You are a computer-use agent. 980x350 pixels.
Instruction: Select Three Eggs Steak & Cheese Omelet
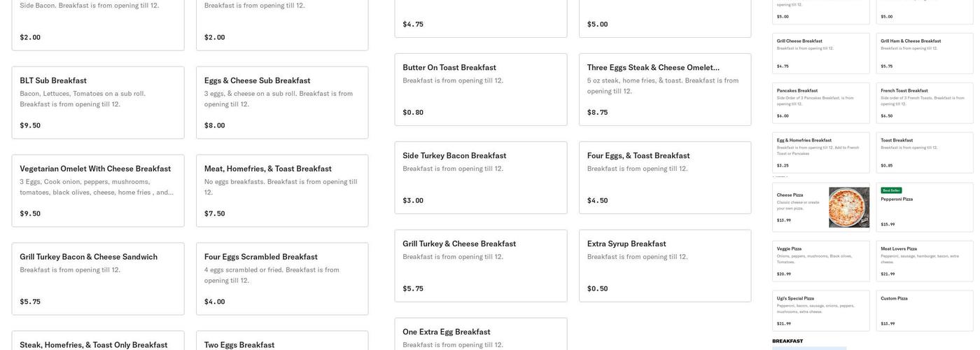665,89
